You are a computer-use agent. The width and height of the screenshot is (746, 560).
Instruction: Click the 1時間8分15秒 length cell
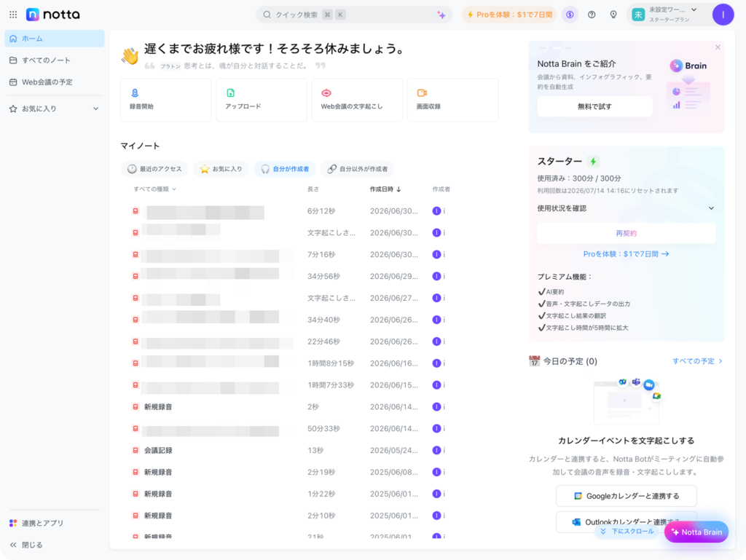point(331,363)
